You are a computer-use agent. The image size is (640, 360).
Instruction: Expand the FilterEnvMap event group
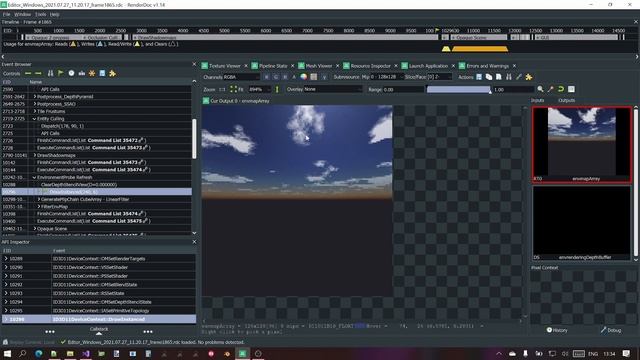point(39,207)
